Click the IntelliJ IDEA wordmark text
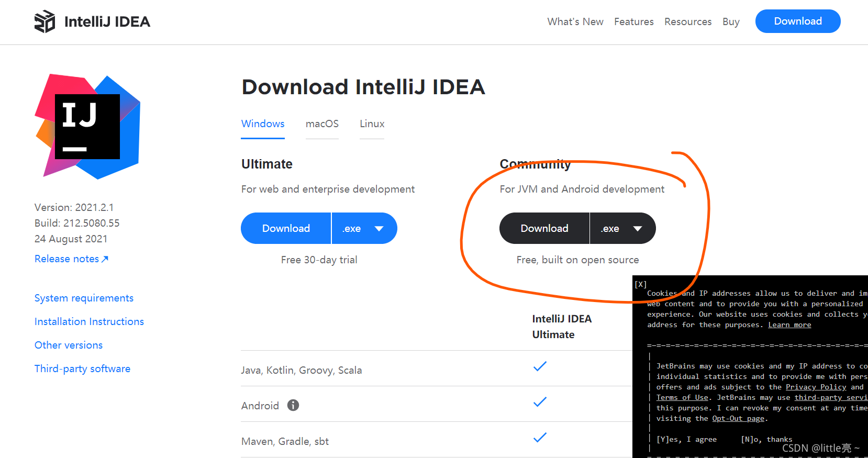 (x=107, y=21)
